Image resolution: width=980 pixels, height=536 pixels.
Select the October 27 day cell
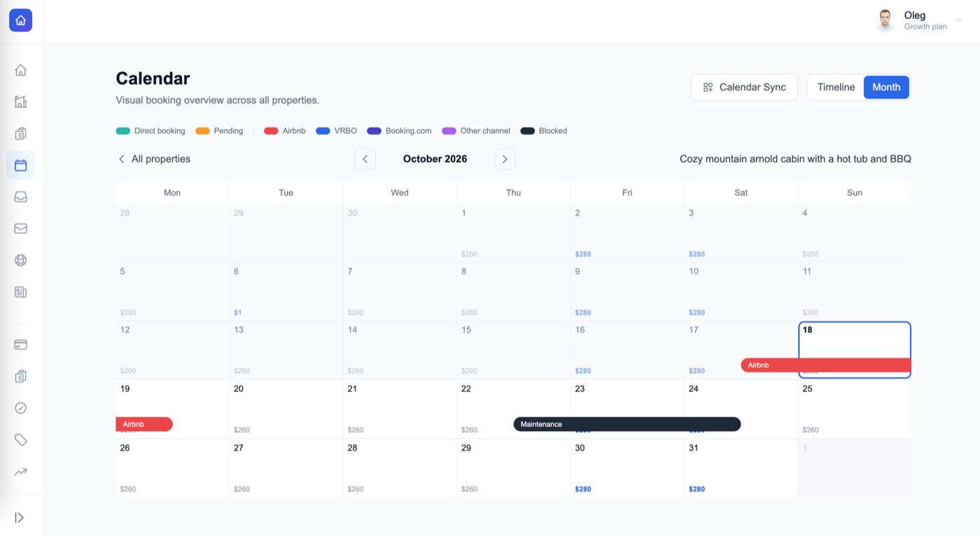286,468
